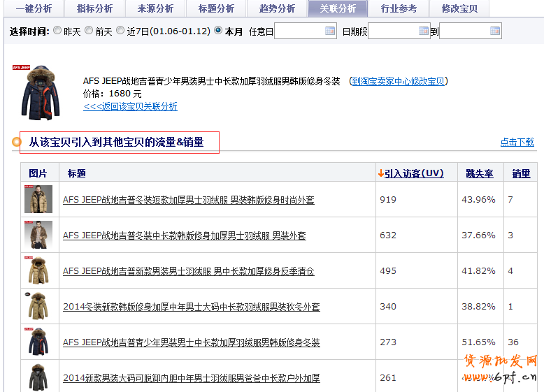Open calendar icon in 日期段 start field
The image size is (544, 392).
click(424, 31)
